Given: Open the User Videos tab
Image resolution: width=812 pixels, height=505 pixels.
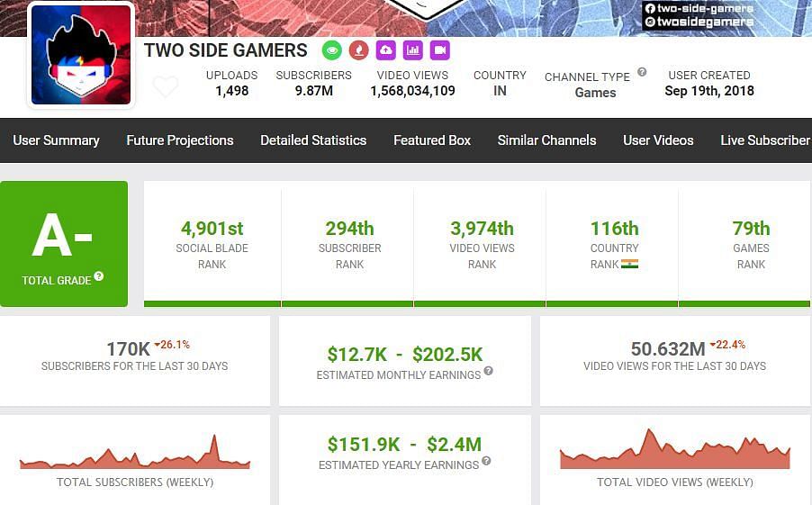Looking at the screenshot, I should (658, 140).
